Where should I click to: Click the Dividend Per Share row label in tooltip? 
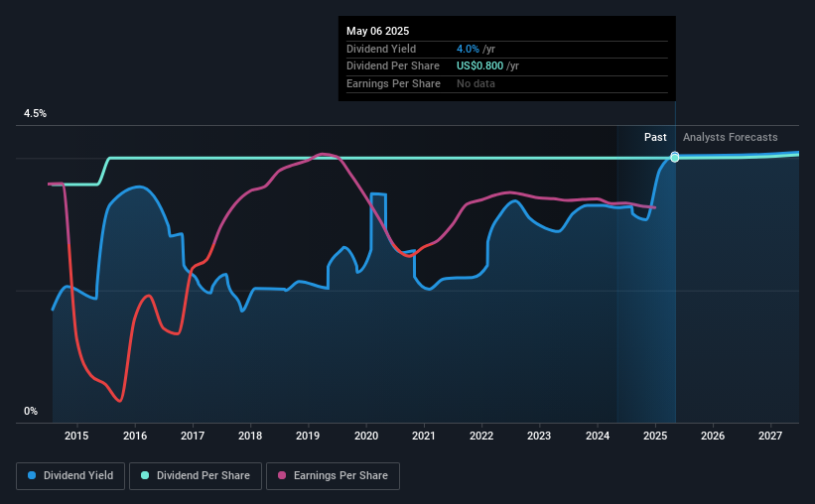(393, 66)
